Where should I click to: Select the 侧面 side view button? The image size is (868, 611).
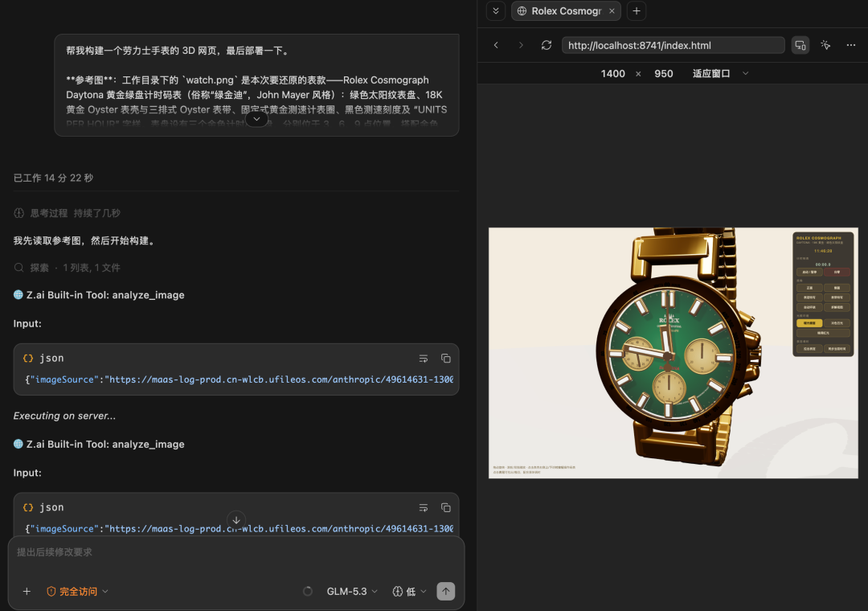click(x=837, y=288)
